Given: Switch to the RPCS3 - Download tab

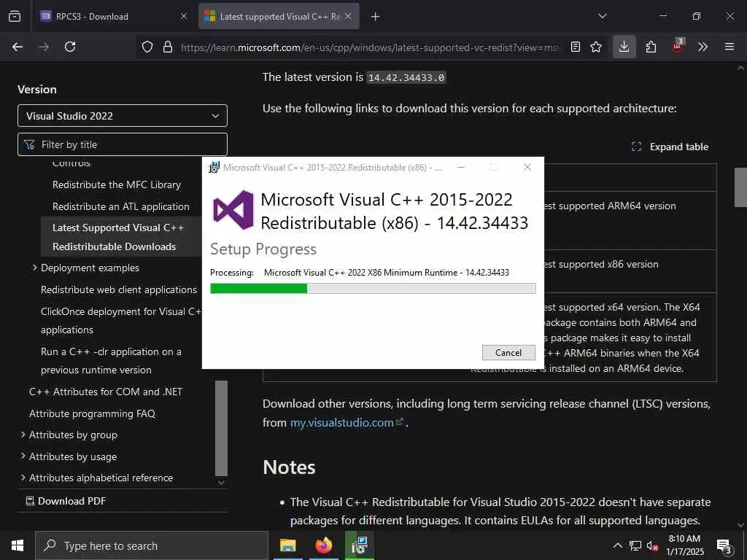Looking at the screenshot, I should [x=115, y=17].
